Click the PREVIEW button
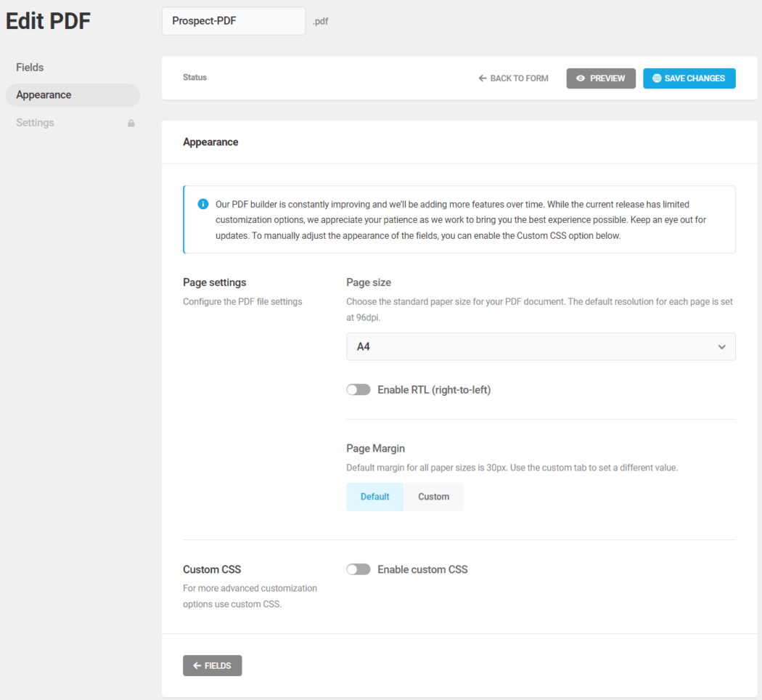 click(601, 78)
